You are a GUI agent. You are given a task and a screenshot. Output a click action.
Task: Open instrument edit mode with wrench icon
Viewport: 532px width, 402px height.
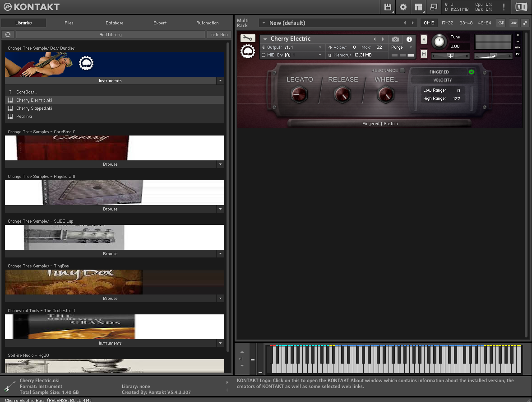click(248, 38)
